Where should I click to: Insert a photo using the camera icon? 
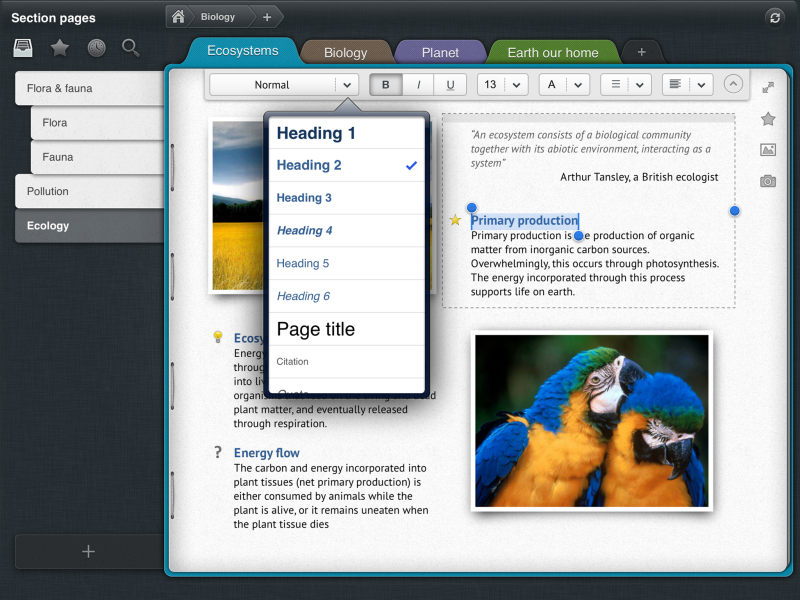pos(768,181)
